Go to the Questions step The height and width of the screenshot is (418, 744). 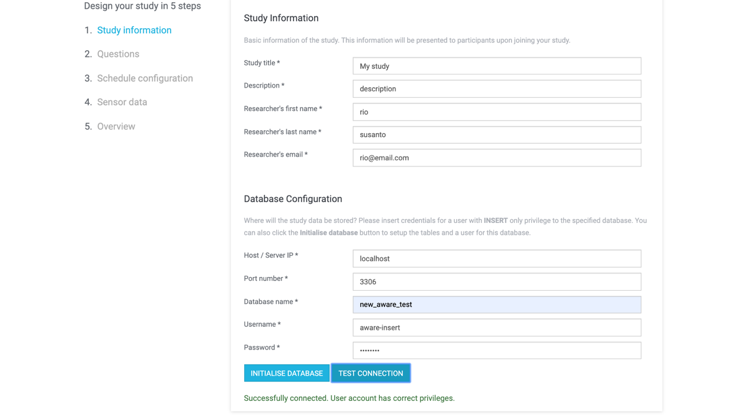[x=118, y=54]
